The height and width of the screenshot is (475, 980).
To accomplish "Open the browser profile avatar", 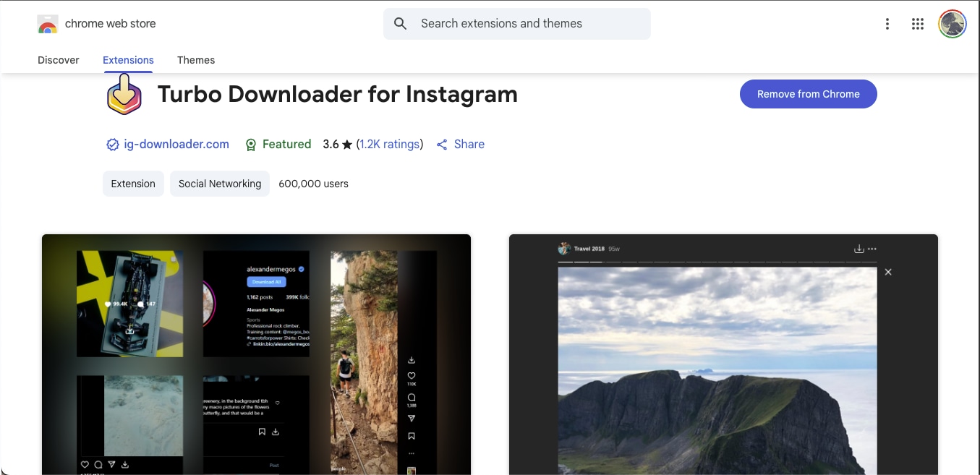I will (952, 23).
